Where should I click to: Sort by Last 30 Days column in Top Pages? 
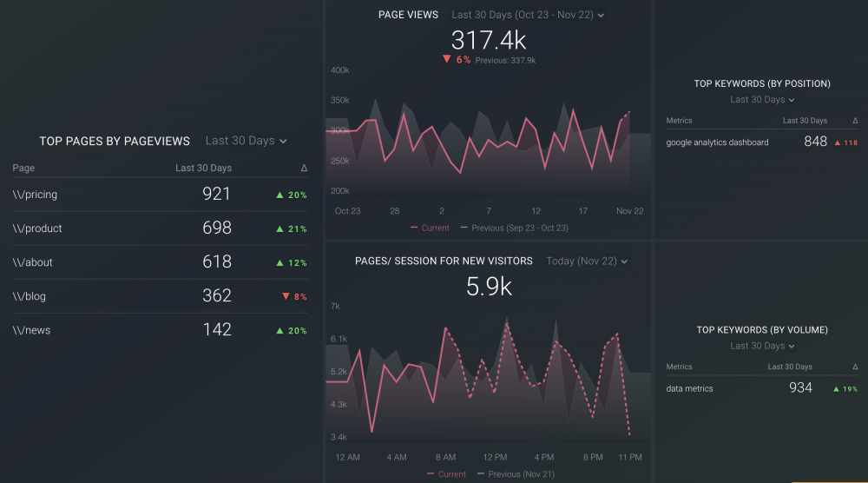click(x=203, y=168)
